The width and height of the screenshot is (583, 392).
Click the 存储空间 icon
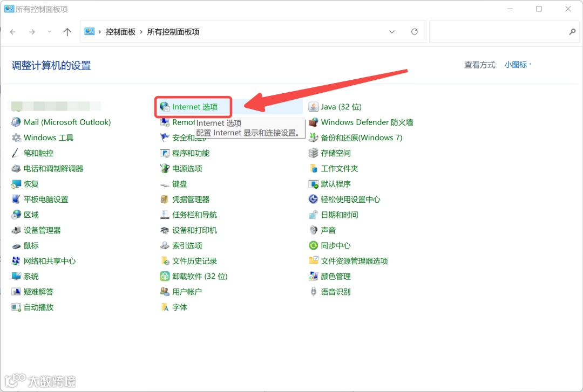(313, 153)
